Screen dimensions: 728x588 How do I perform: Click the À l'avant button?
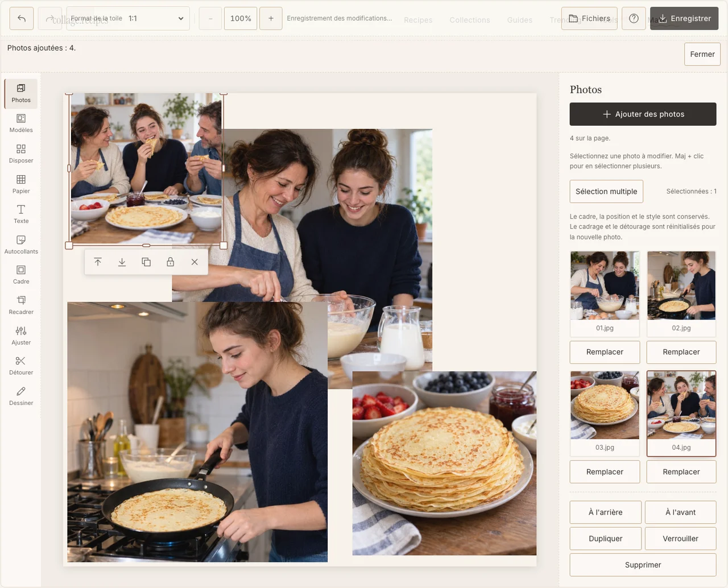(681, 512)
